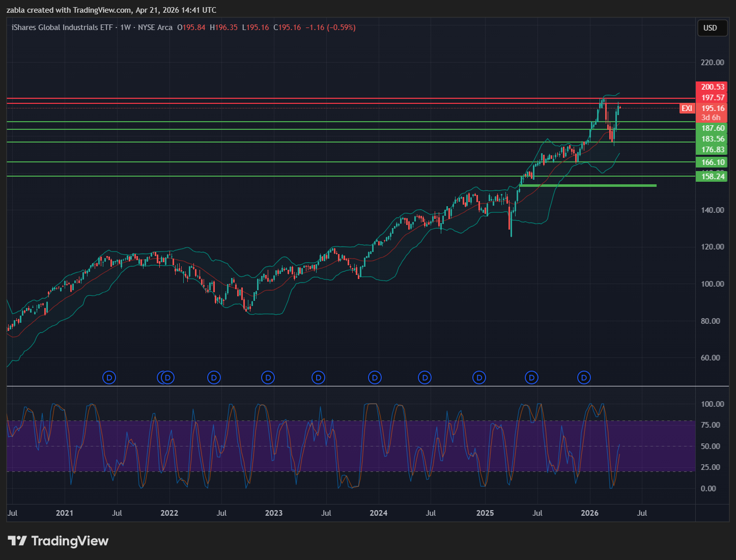Open the USD currency selector
The height and width of the screenshot is (560, 736).
[x=710, y=28]
